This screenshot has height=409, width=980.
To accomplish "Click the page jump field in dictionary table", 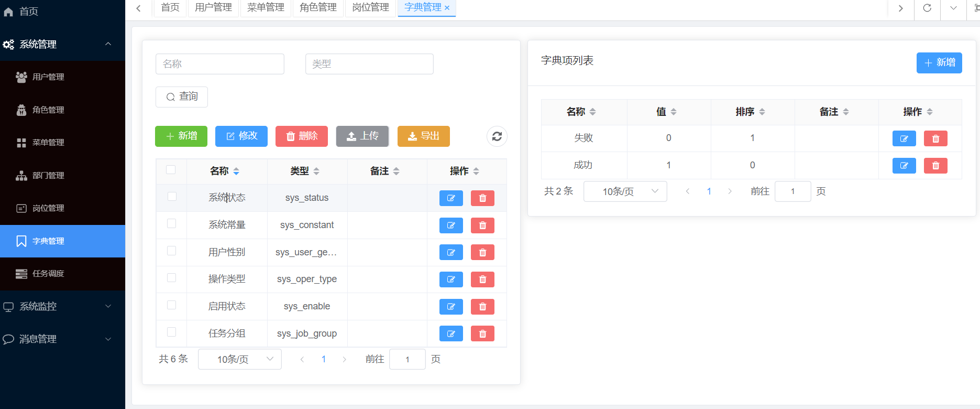I will [x=408, y=359].
